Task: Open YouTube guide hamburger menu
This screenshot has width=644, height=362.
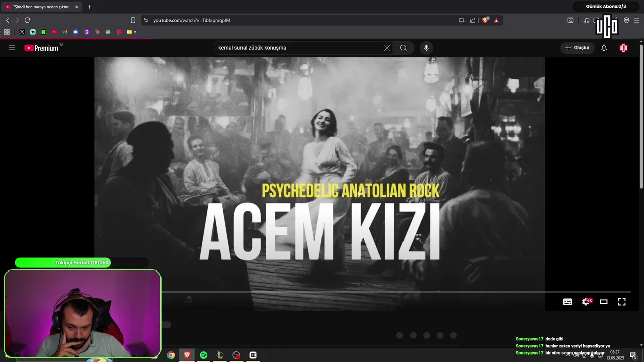Action: [12, 48]
